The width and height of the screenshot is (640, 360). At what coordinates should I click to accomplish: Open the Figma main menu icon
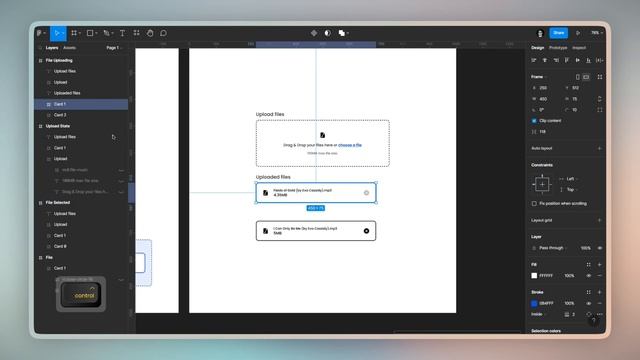(39, 33)
